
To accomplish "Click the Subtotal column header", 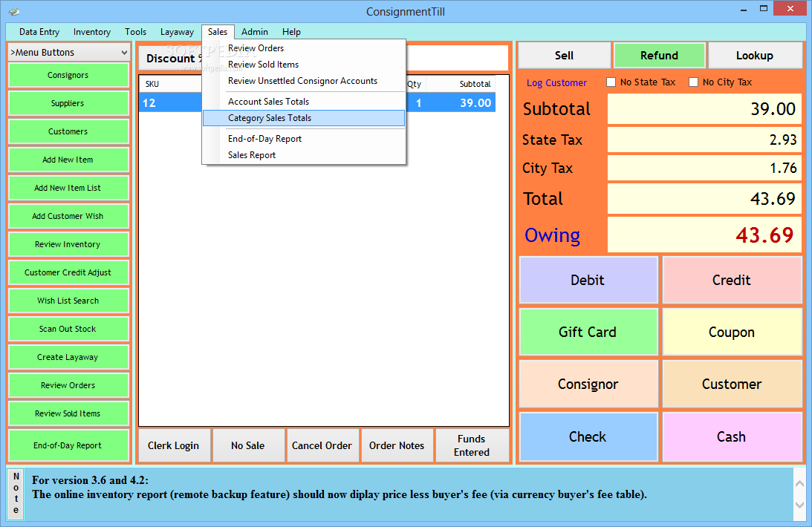I will 460,84.
